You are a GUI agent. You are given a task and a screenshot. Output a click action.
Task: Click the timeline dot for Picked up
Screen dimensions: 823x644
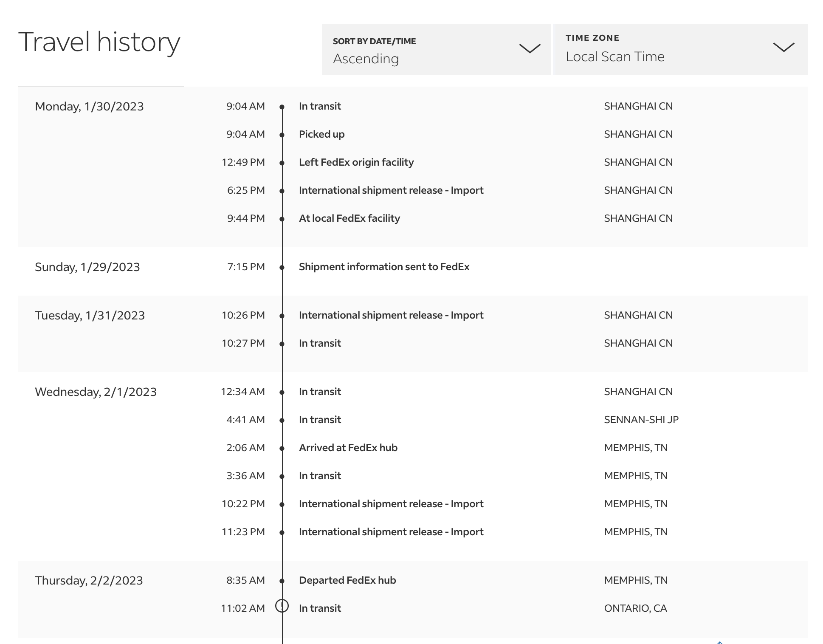[282, 135]
